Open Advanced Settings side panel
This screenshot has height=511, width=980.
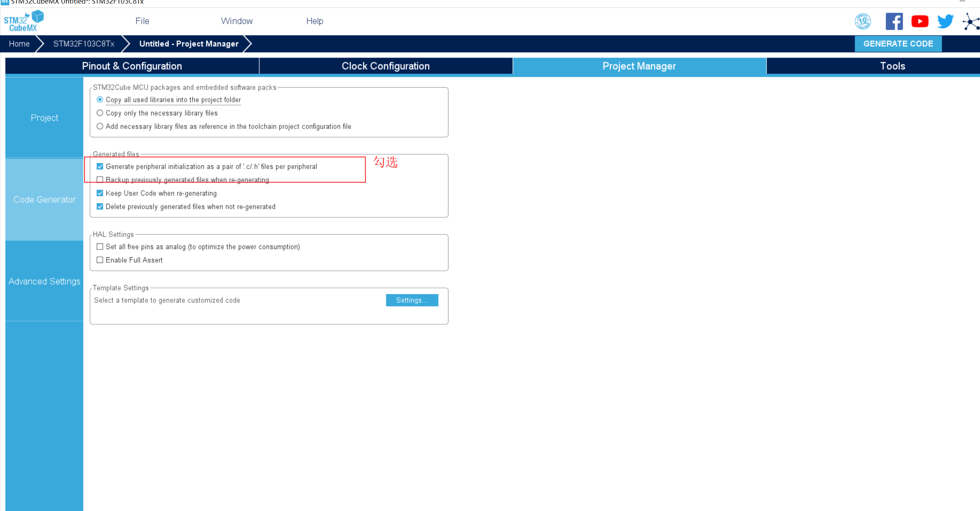coord(44,282)
